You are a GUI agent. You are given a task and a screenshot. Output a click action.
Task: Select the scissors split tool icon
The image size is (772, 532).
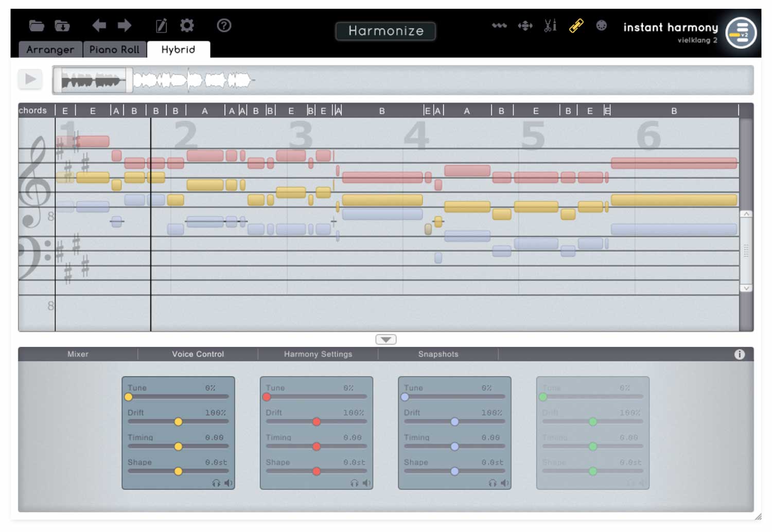(x=550, y=25)
